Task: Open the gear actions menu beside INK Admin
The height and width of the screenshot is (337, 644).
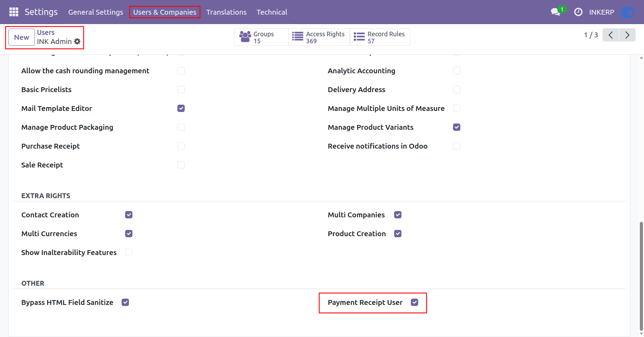Action: click(77, 42)
